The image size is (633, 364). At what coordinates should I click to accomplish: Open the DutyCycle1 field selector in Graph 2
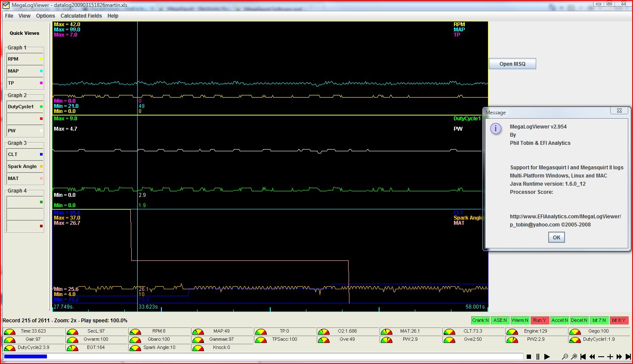25,107
